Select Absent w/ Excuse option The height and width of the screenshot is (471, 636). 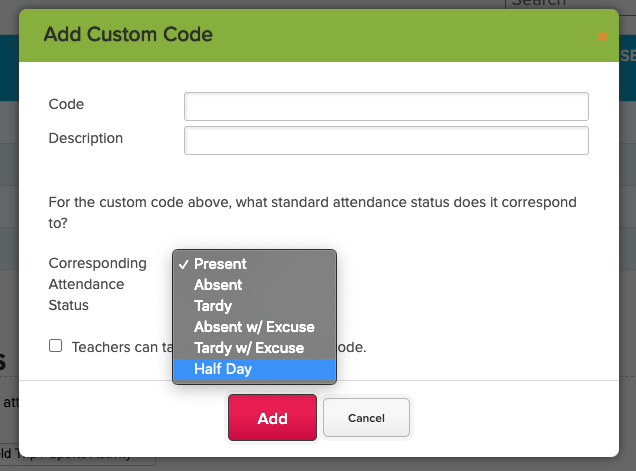click(254, 327)
